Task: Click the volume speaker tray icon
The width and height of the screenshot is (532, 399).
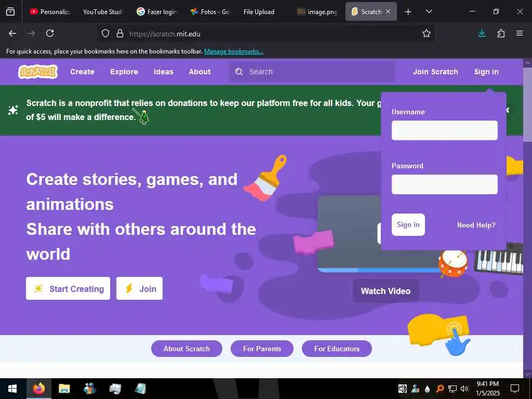Action: (464, 389)
